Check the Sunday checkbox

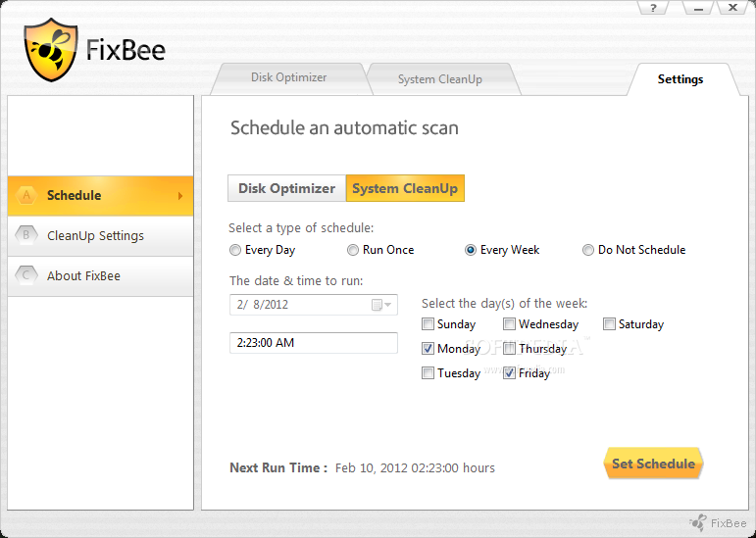pyautogui.click(x=428, y=323)
